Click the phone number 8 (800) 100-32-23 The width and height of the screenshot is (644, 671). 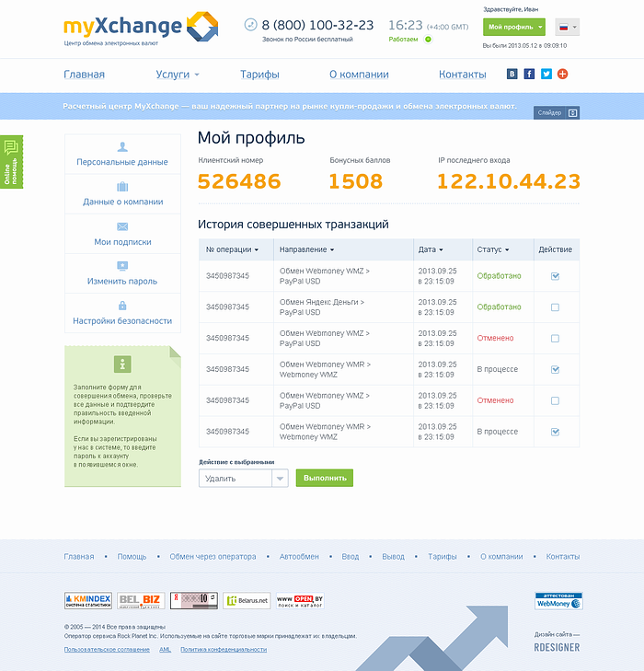tap(317, 25)
